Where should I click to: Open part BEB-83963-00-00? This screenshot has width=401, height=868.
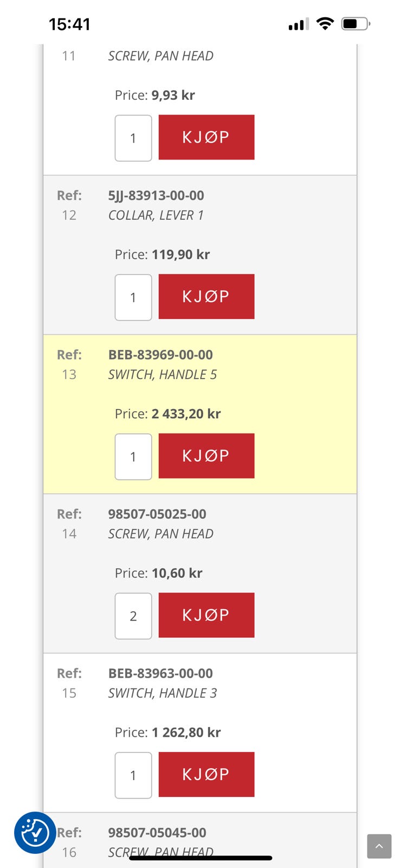click(160, 673)
